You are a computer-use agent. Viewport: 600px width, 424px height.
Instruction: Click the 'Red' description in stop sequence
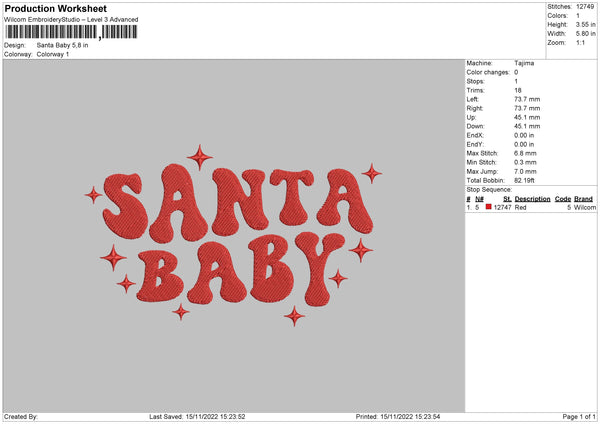[520, 207]
